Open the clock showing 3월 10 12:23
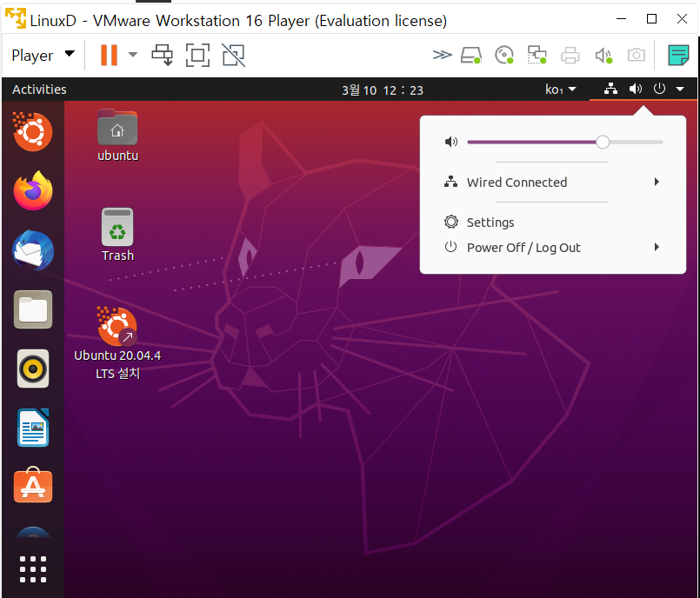The height and width of the screenshot is (598, 700). 382,90
